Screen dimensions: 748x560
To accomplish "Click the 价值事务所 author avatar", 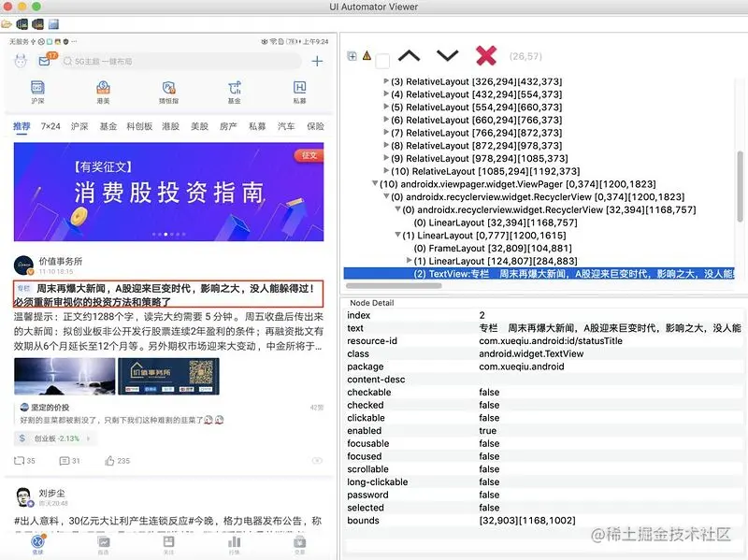I will coord(24,266).
